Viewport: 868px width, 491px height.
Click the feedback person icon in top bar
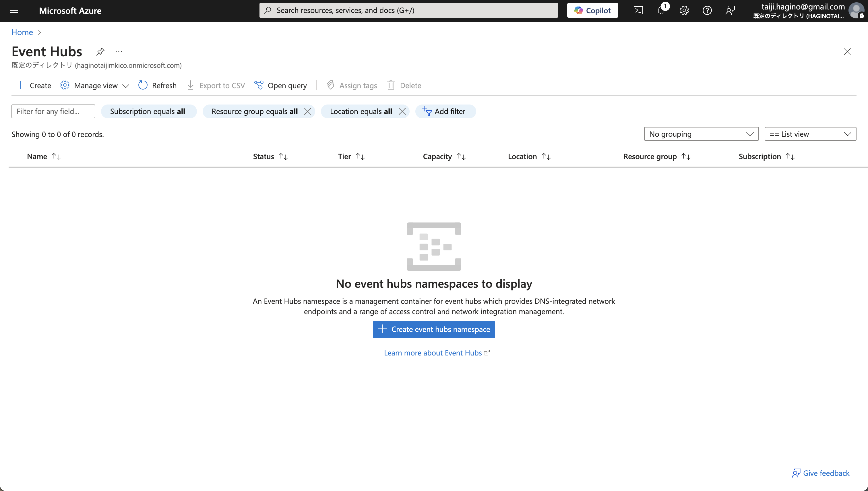[x=730, y=10]
